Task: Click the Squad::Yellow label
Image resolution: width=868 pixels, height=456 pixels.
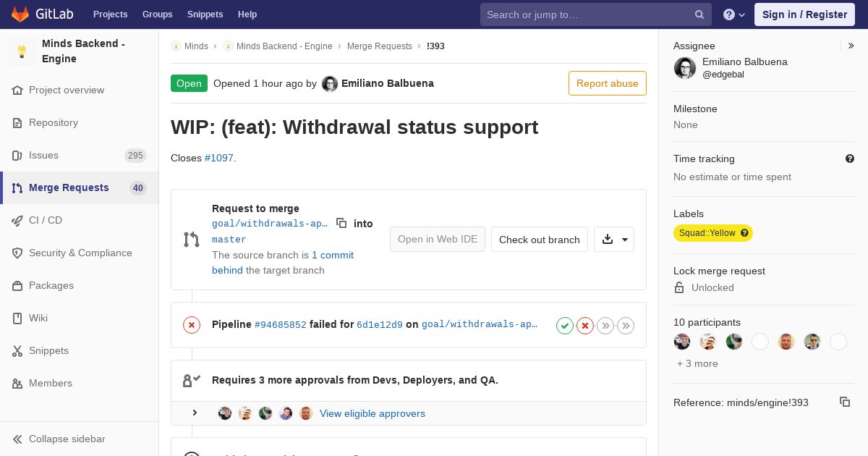Action: coord(713,233)
